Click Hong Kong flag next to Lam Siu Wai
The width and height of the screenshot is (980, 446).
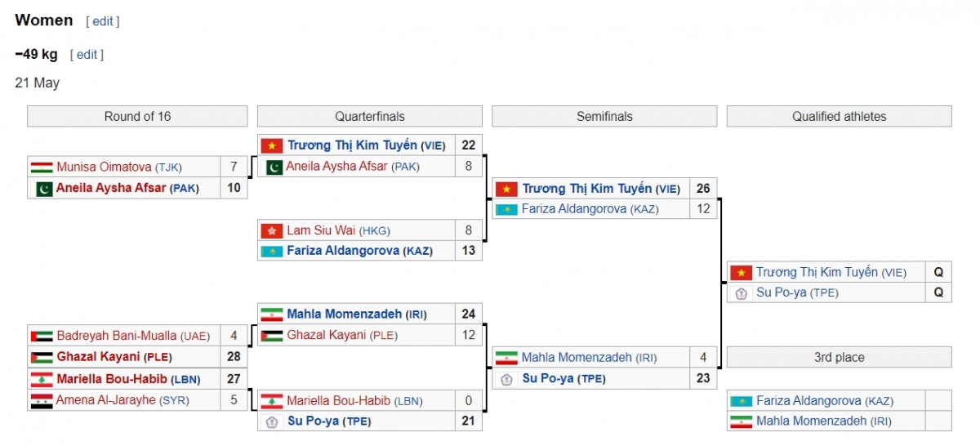click(x=271, y=230)
